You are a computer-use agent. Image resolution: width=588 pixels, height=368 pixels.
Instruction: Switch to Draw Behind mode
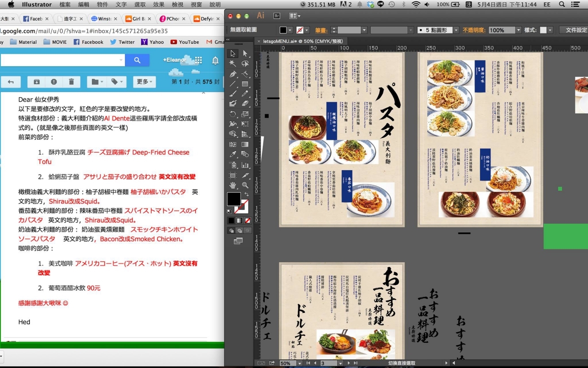pos(239,230)
